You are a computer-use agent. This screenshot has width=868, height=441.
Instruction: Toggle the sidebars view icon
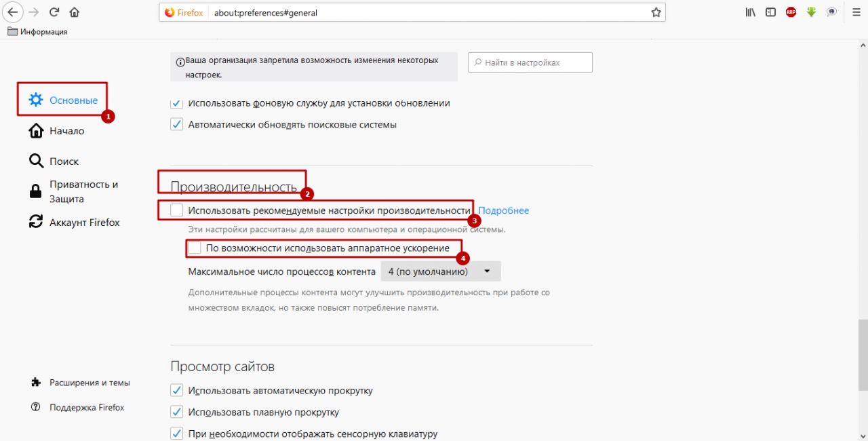pos(770,12)
